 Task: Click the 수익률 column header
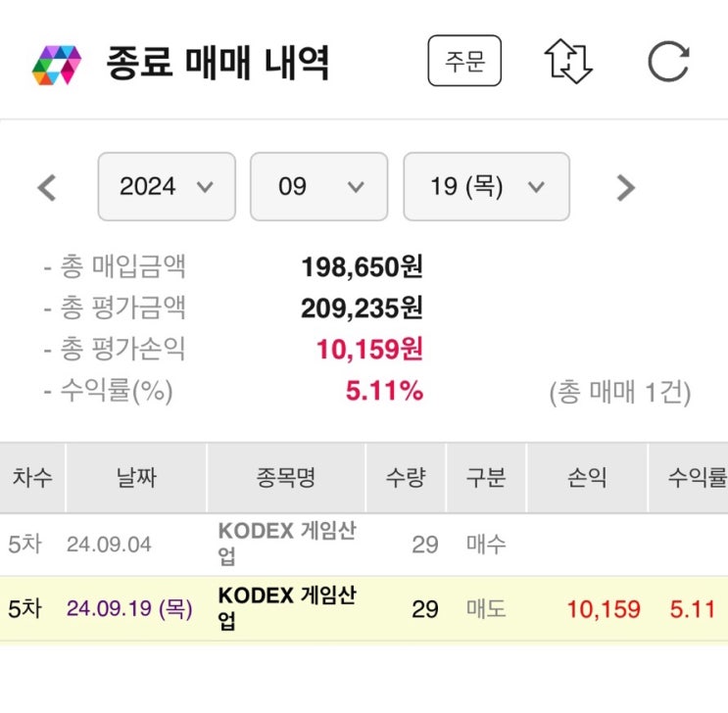[697, 477]
